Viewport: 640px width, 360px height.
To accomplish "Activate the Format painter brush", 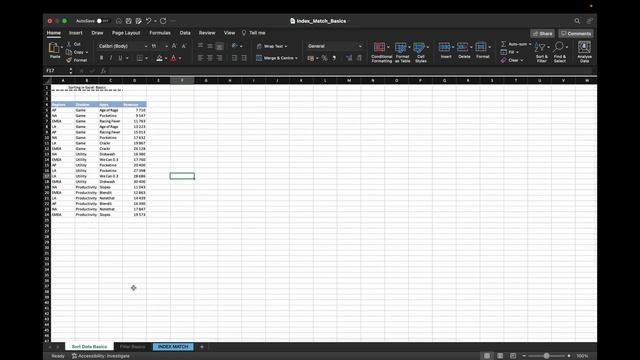I will point(69,60).
